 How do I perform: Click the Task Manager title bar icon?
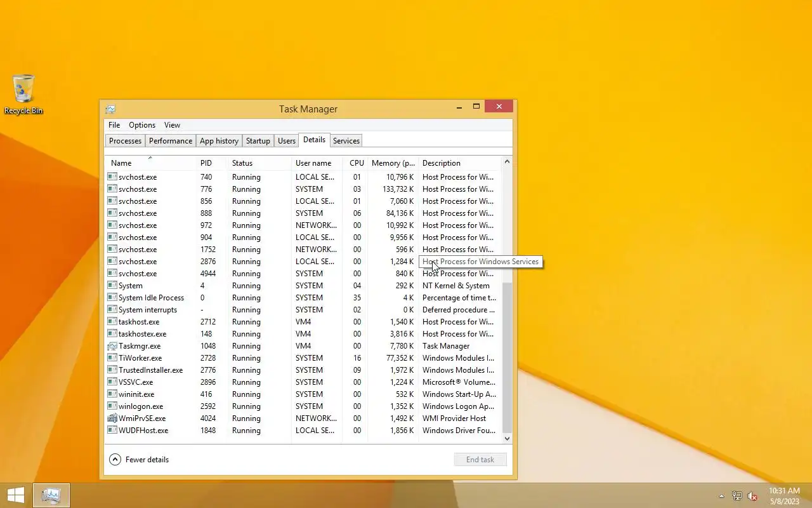tap(110, 109)
